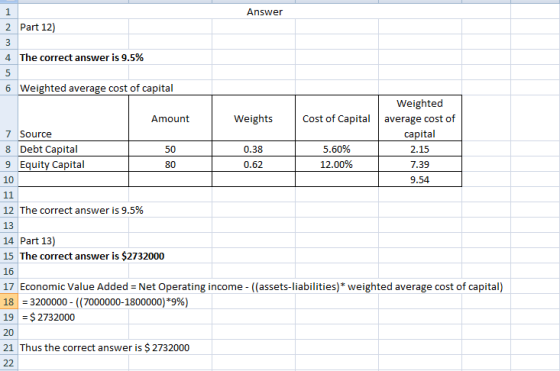This screenshot has width=560, height=371.
Task: Select the 'Source' header cell
Action: point(73,118)
